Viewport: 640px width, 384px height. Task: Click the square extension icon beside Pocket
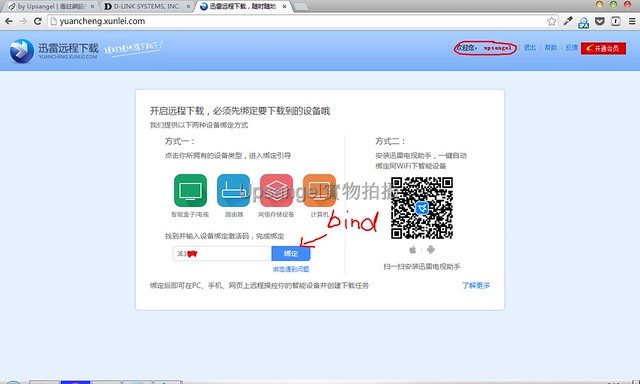(x=616, y=21)
